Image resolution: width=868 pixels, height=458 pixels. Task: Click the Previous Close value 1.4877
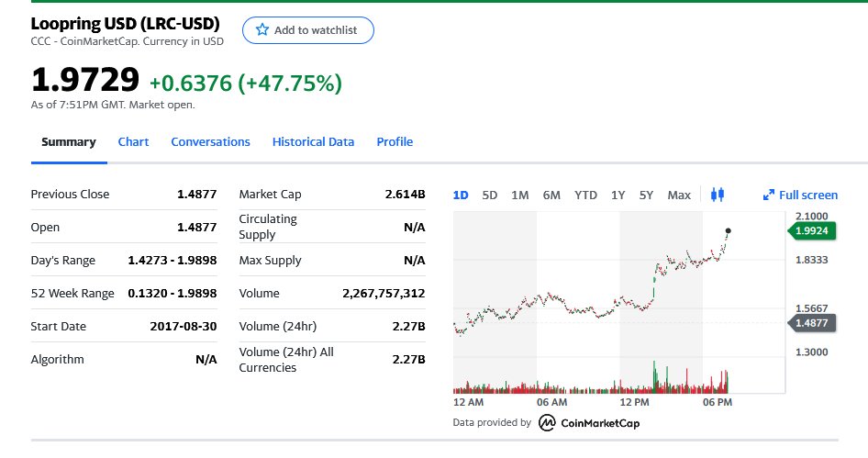coord(197,195)
